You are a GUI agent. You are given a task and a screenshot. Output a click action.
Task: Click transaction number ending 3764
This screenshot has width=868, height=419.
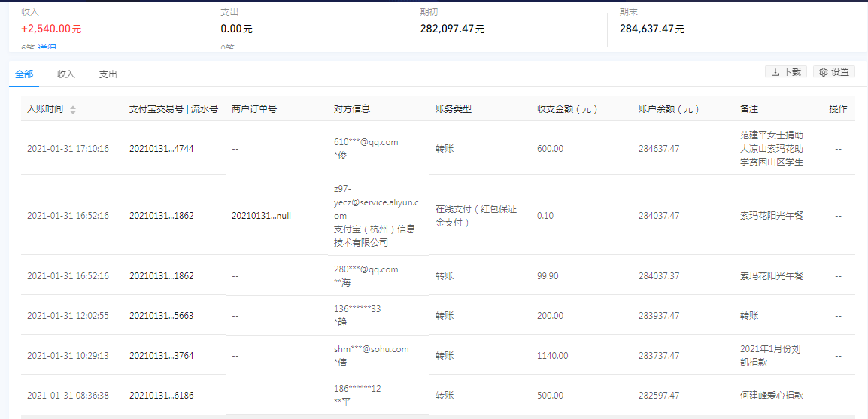click(161, 356)
